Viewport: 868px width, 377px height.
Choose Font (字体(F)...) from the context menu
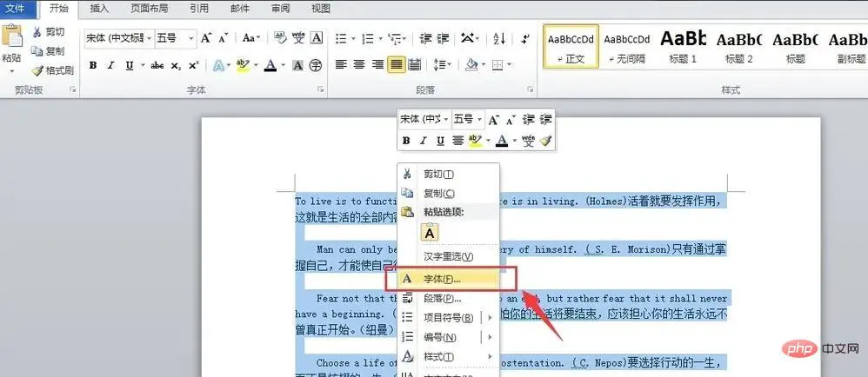(449, 279)
